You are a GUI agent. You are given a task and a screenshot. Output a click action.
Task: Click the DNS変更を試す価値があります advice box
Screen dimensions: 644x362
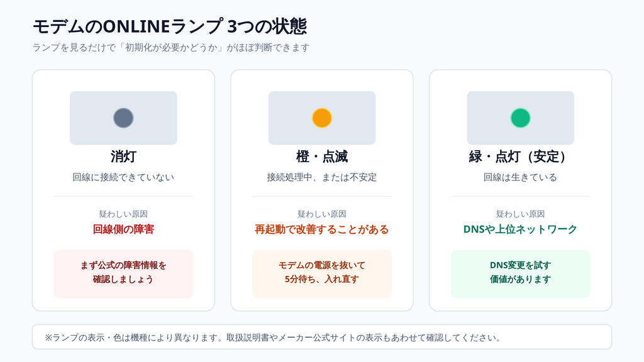(520, 274)
